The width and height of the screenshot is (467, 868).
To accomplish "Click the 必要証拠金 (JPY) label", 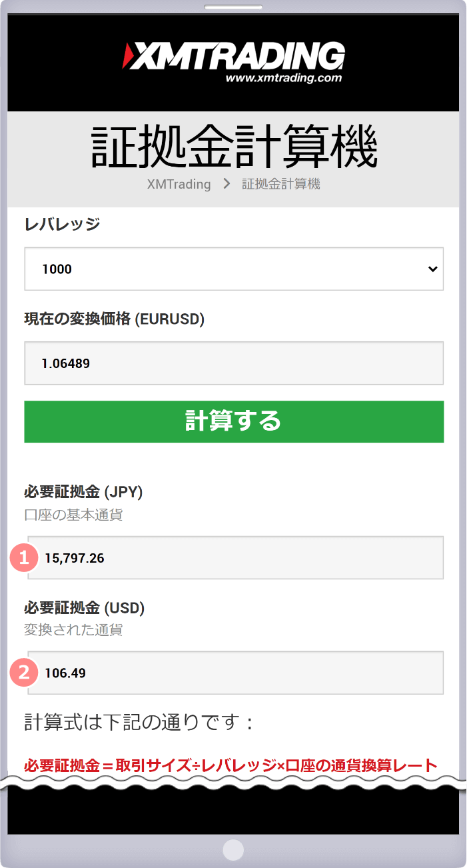I will tap(83, 493).
